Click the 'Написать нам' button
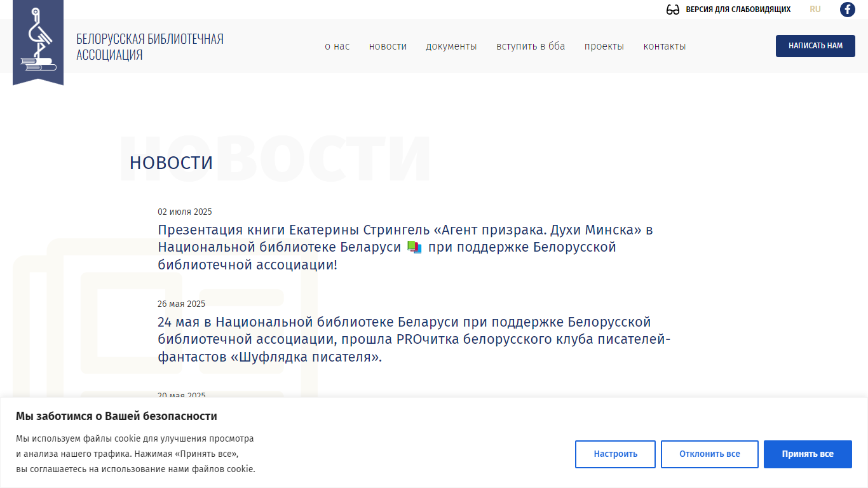 tap(815, 46)
